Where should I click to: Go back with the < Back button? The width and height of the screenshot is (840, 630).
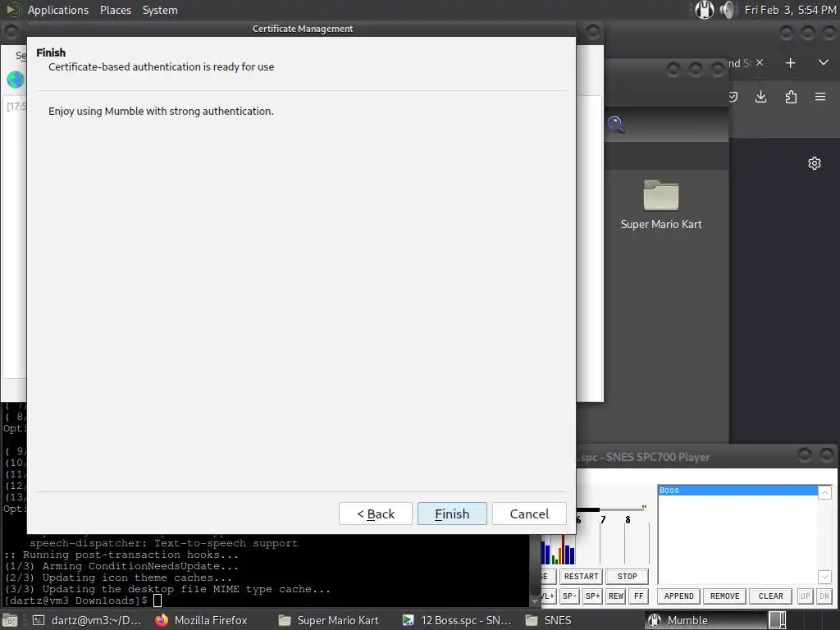pos(376,514)
